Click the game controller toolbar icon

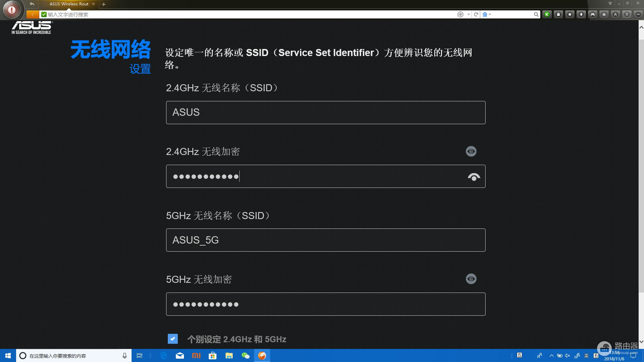[x=593, y=14]
